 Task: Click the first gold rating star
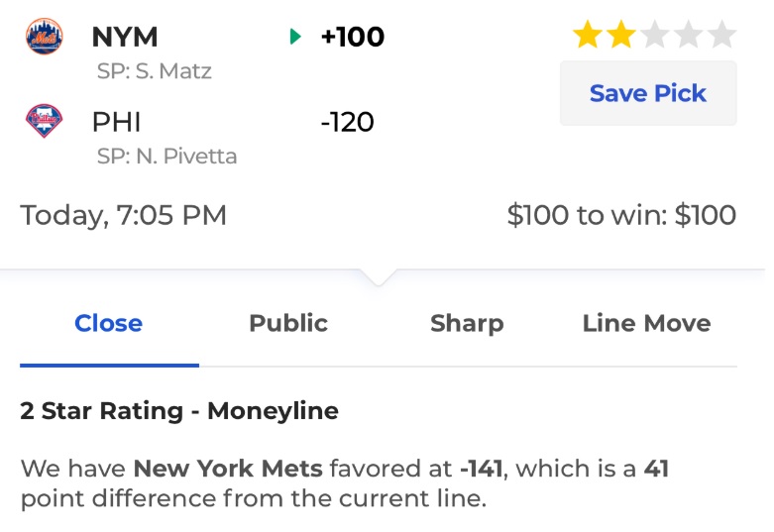coord(588,34)
